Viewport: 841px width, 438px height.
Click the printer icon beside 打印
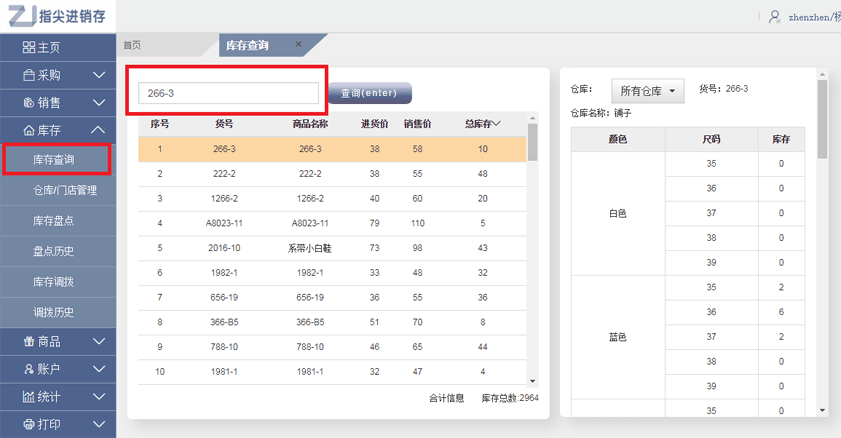tap(29, 424)
